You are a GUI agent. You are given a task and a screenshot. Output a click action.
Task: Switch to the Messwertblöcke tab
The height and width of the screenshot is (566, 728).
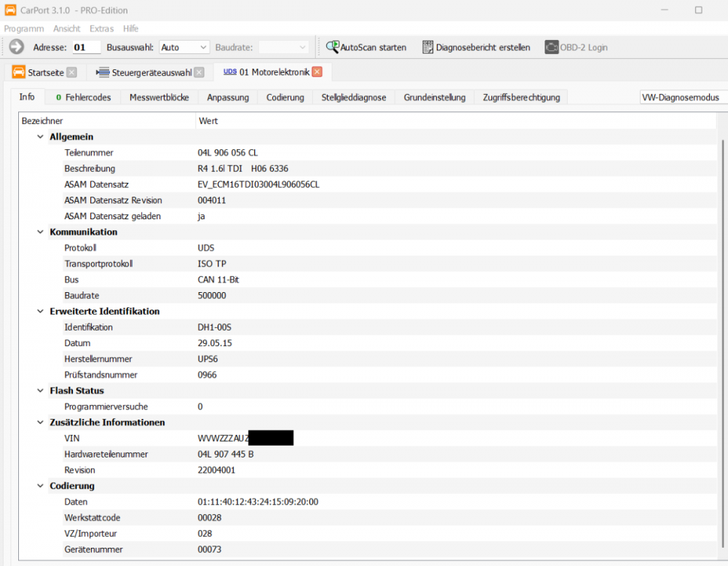pos(159,98)
